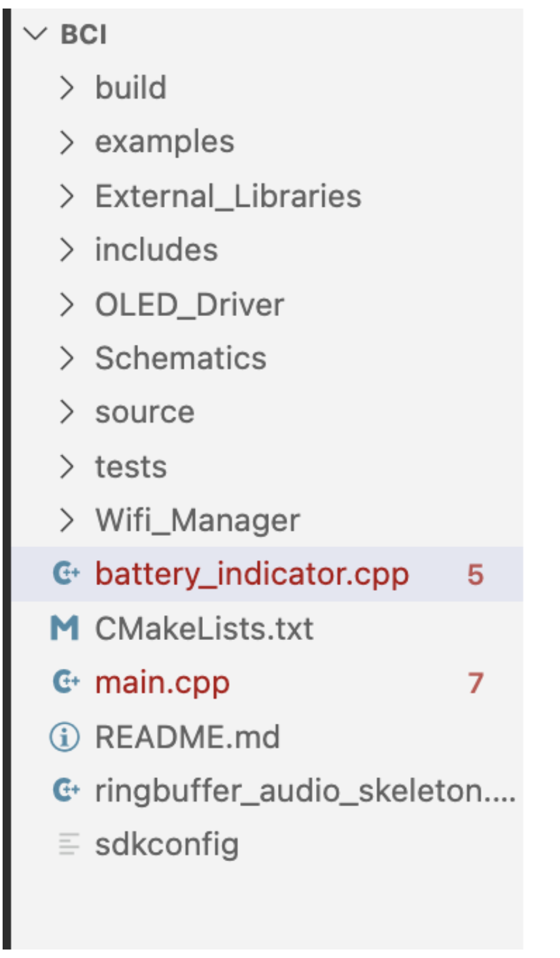Select the tests folder

tap(131, 467)
